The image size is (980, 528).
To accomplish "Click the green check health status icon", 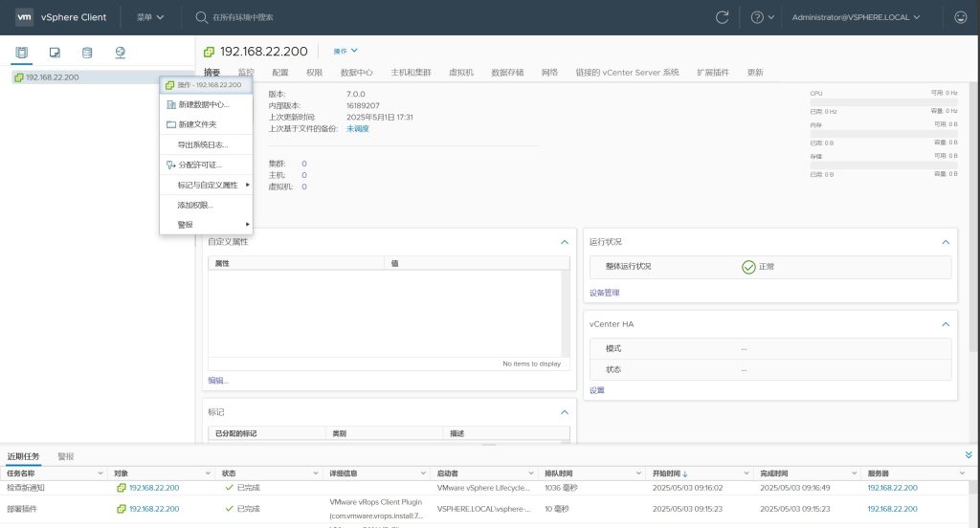I will 748,267.
